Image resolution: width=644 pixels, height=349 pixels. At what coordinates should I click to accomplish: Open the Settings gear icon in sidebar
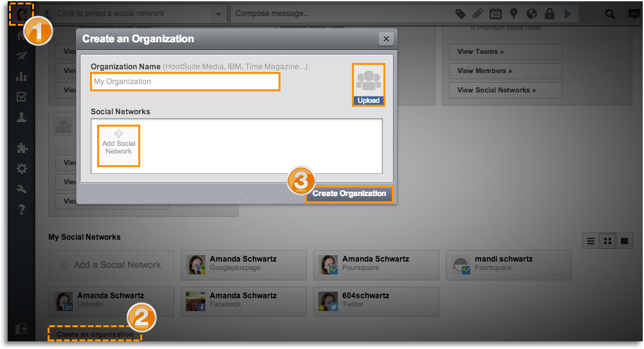pyautogui.click(x=22, y=168)
